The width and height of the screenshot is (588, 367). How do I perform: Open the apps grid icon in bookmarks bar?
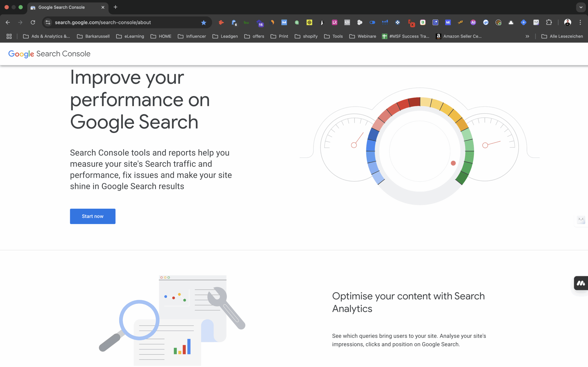(x=9, y=36)
